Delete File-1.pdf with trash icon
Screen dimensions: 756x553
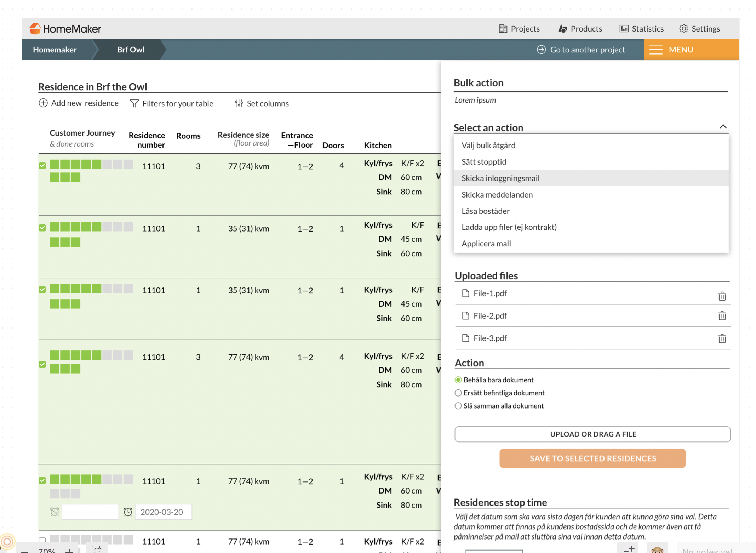tap(722, 296)
